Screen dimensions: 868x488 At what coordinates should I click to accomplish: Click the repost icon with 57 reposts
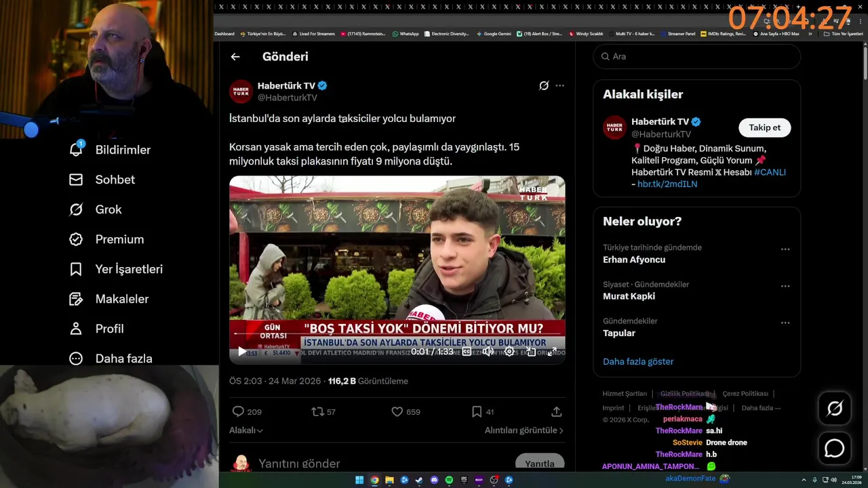(x=317, y=411)
